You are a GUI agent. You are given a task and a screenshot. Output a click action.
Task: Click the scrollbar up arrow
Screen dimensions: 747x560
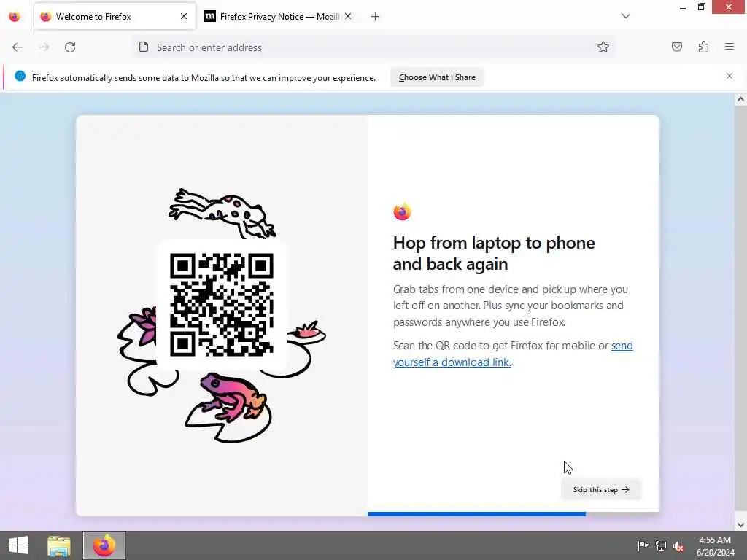pos(740,99)
